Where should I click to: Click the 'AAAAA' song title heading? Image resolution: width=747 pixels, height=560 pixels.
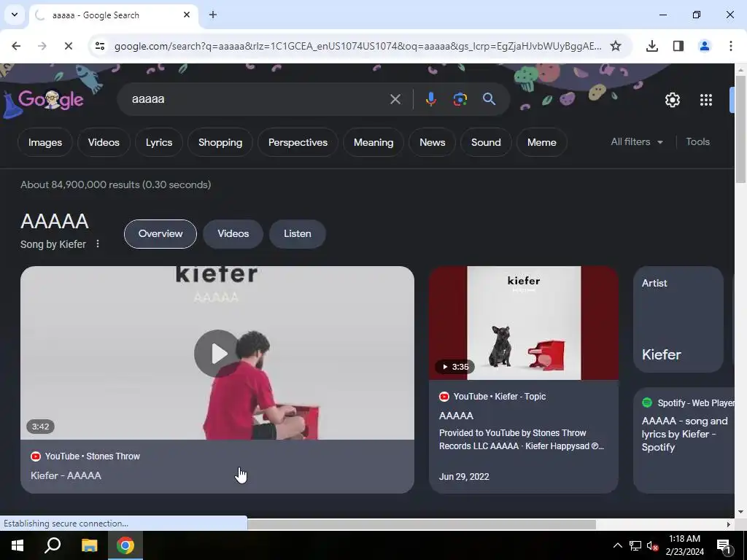54,221
